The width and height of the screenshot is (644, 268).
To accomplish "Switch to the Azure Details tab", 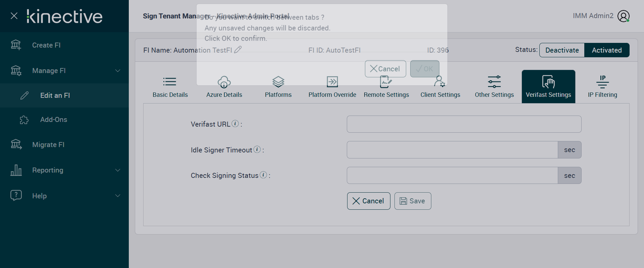I will pyautogui.click(x=224, y=86).
